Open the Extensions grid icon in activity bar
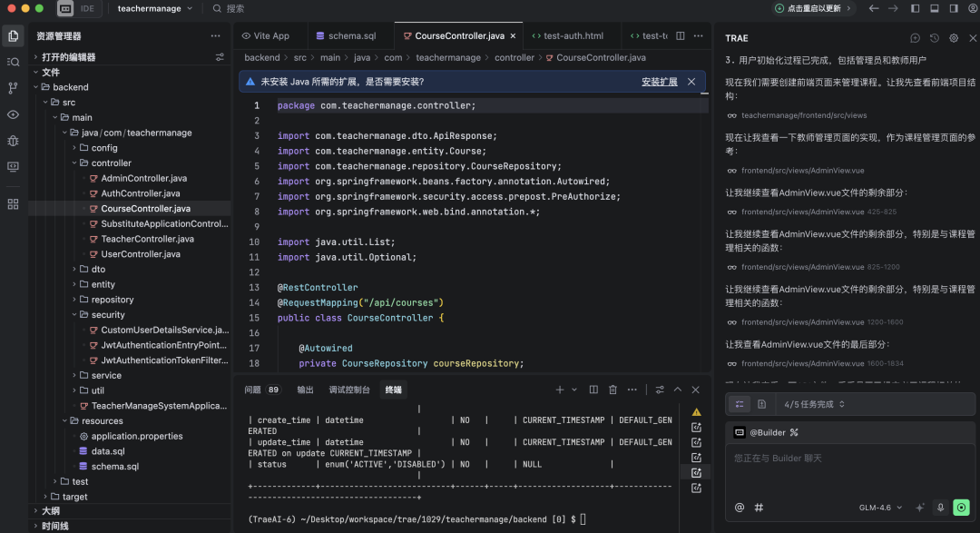Image resolution: width=980 pixels, height=533 pixels. [13, 204]
